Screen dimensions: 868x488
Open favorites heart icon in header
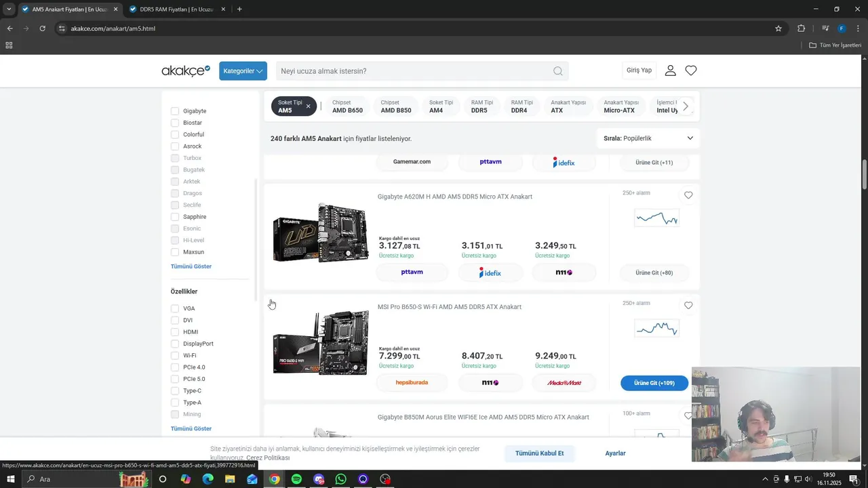coord(691,70)
